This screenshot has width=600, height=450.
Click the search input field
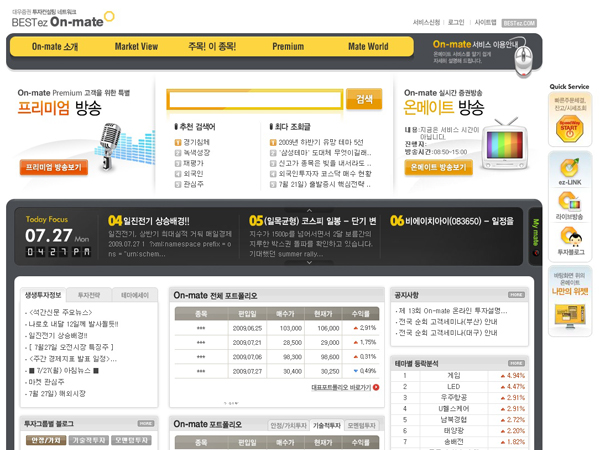tap(254, 100)
